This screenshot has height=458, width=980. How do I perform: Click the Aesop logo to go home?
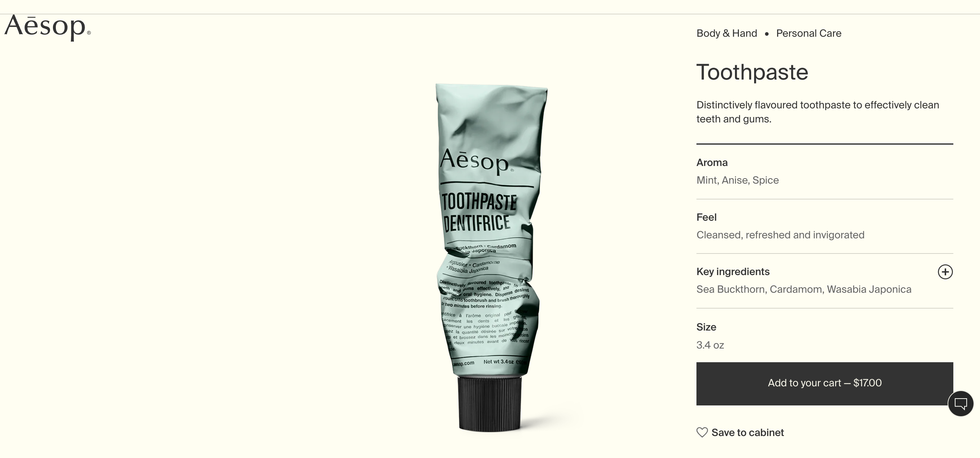pyautogui.click(x=48, y=27)
